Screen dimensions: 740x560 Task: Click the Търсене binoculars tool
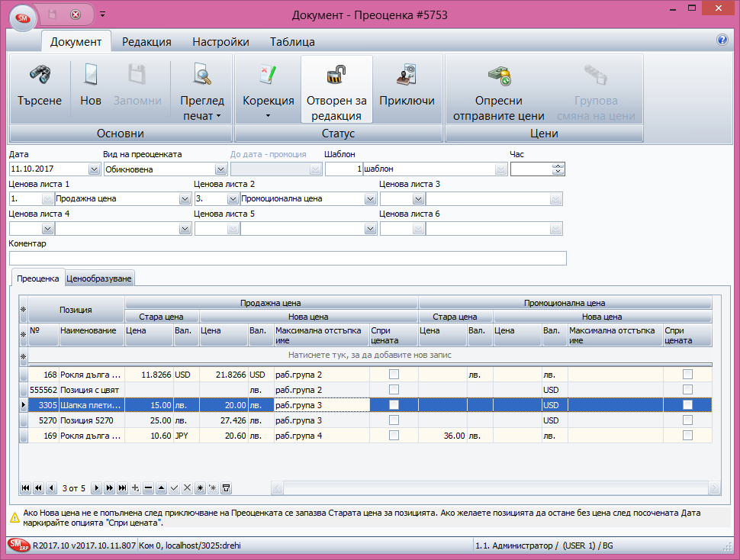40,89
